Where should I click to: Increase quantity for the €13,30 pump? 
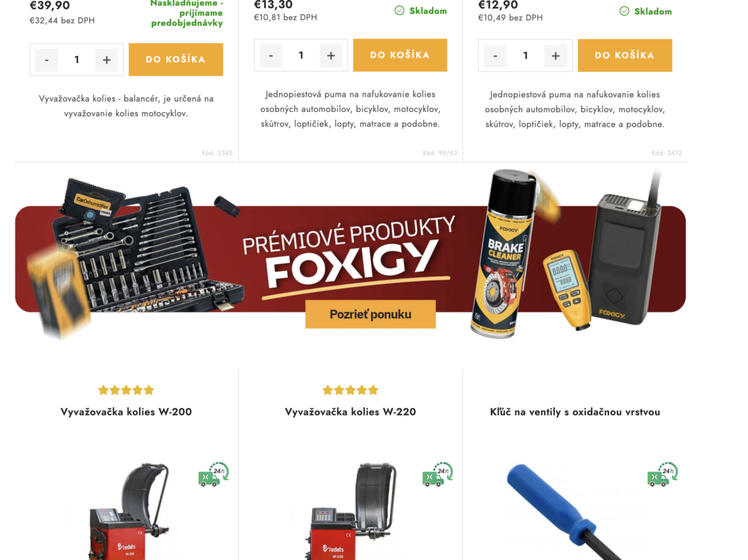pyautogui.click(x=331, y=55)
